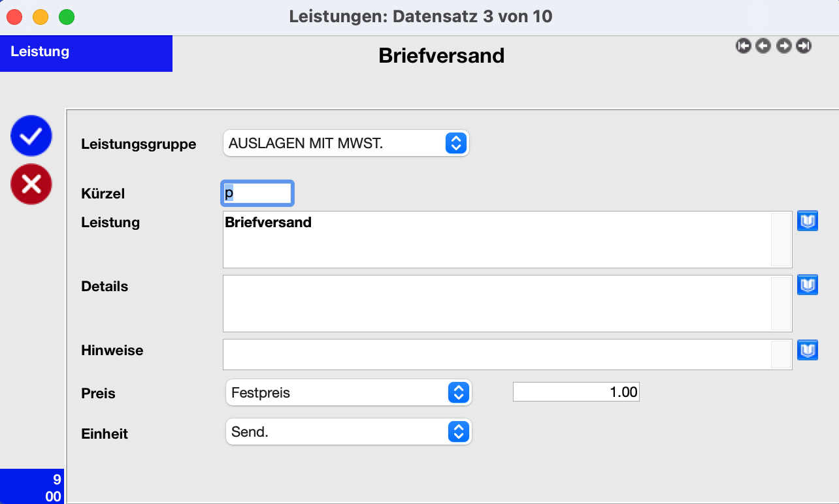This screenshot has width=839, height=504.
Task: Open book icon beside Details field
Action: (808, 285)
